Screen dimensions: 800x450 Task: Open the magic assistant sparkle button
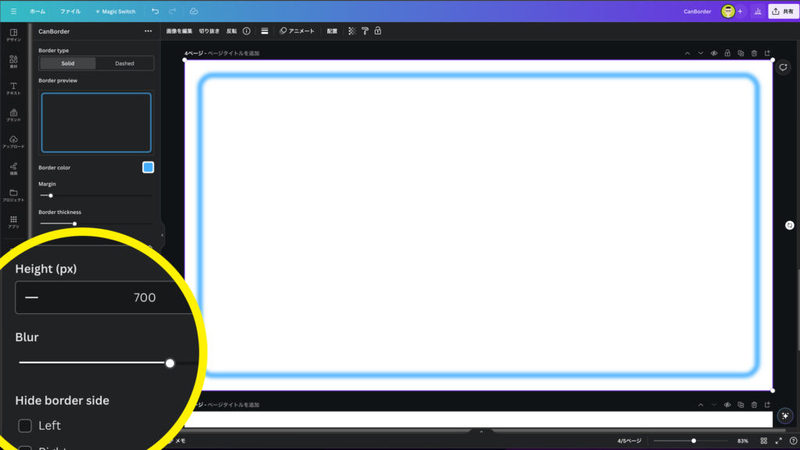pyautogui.click(x=785, y=416)
